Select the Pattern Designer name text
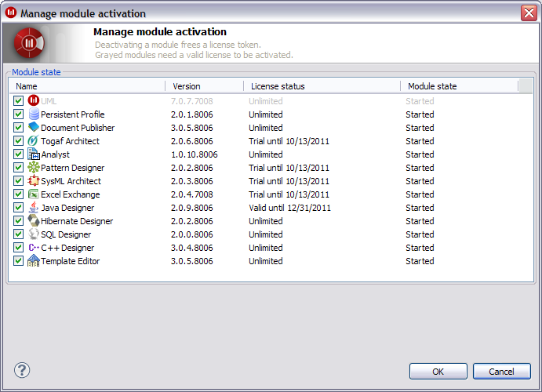Viewport: 542px width, 392px height. tap(73, 168)
